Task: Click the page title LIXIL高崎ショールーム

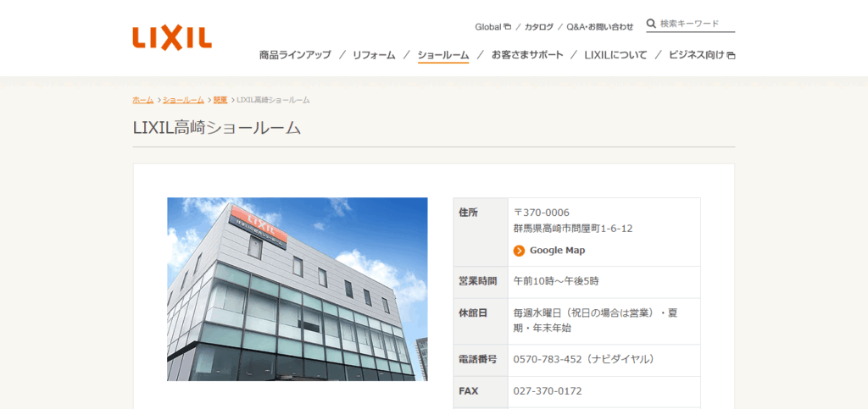Action: (x=217, y=128)
